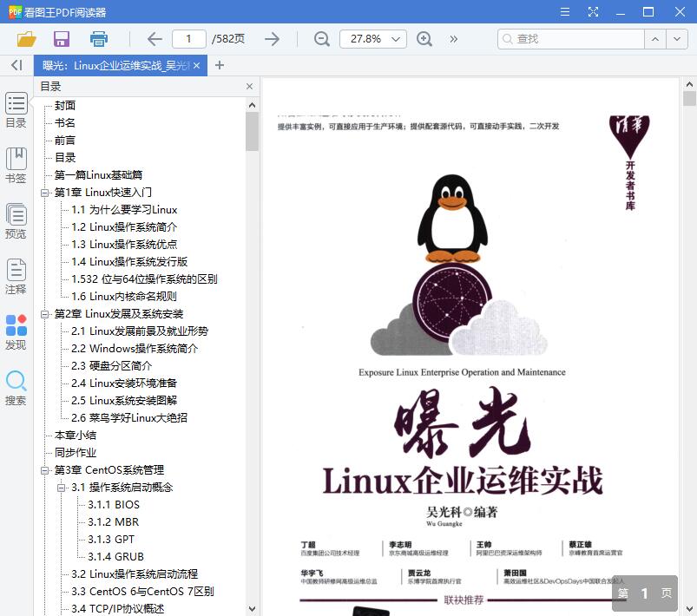Image resolution: width=697 pixels, height=616 pixels.
Task: Go to the next page arrow
Action: pos(272,39)
